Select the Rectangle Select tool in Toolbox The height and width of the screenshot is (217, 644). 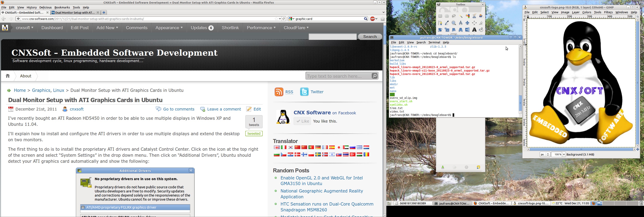point(440,16)
